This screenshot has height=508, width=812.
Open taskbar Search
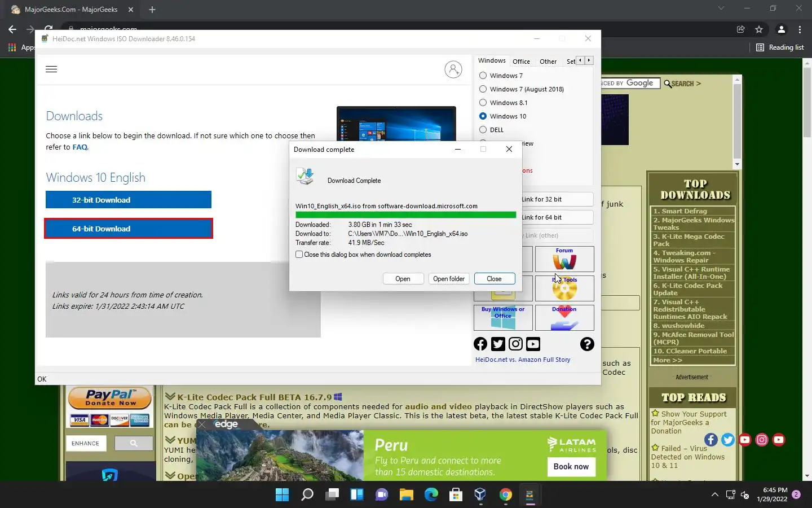coord(307,495)
